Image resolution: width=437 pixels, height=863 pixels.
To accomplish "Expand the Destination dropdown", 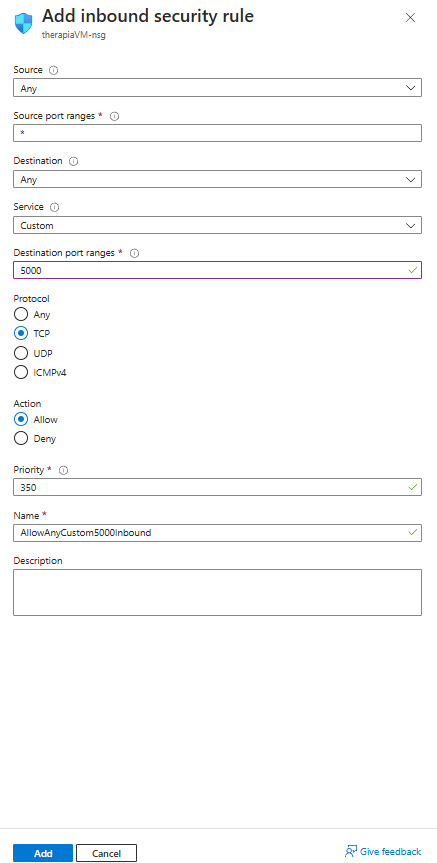I will [217, 179].
